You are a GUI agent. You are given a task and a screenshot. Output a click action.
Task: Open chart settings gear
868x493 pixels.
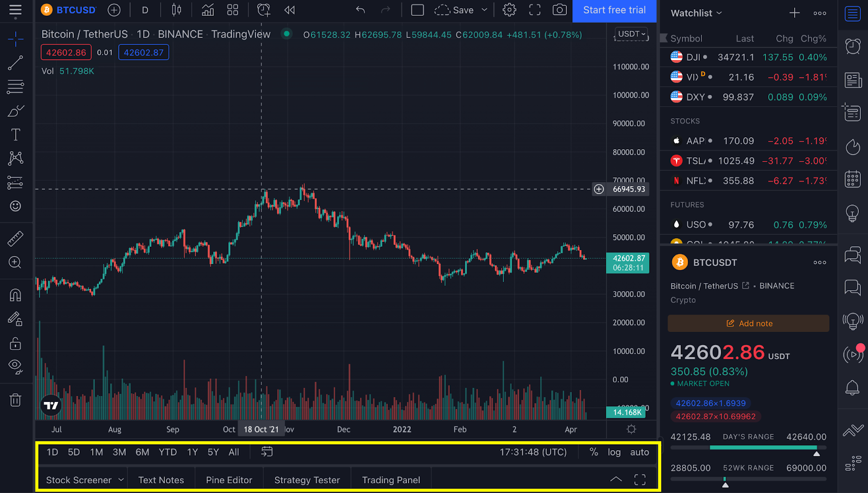509,10
